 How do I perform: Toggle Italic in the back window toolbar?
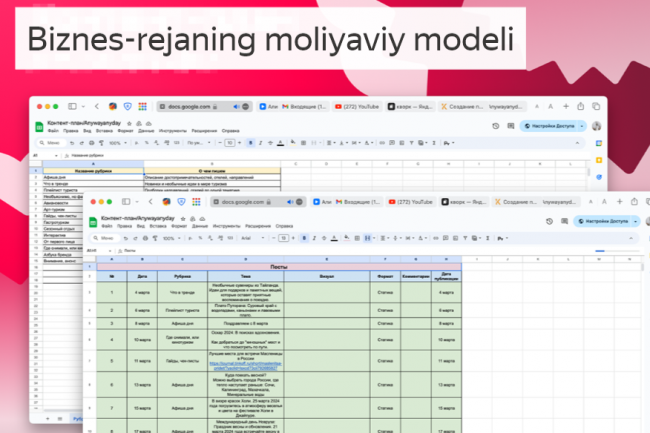click(x=260, y=143)
